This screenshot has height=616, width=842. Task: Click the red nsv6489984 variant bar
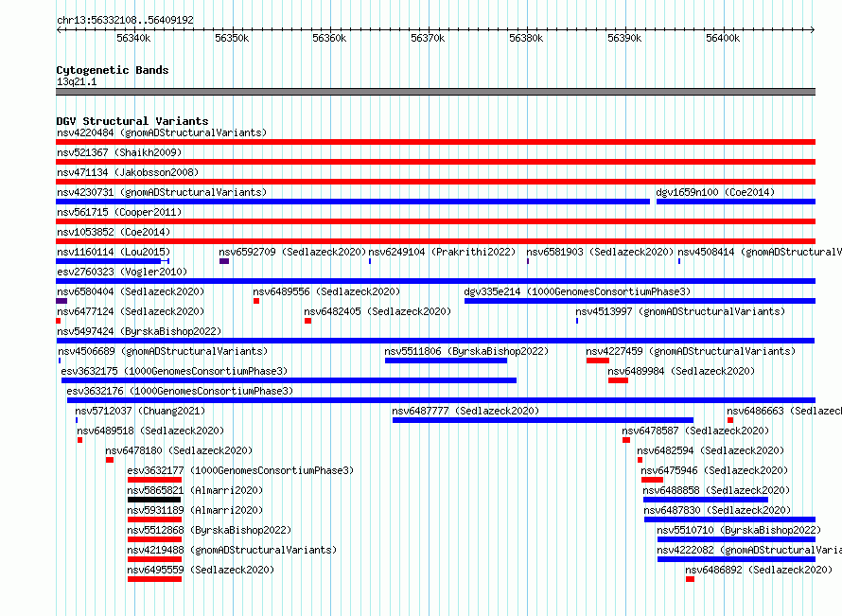pyautogui.click(x=618, y=380)
